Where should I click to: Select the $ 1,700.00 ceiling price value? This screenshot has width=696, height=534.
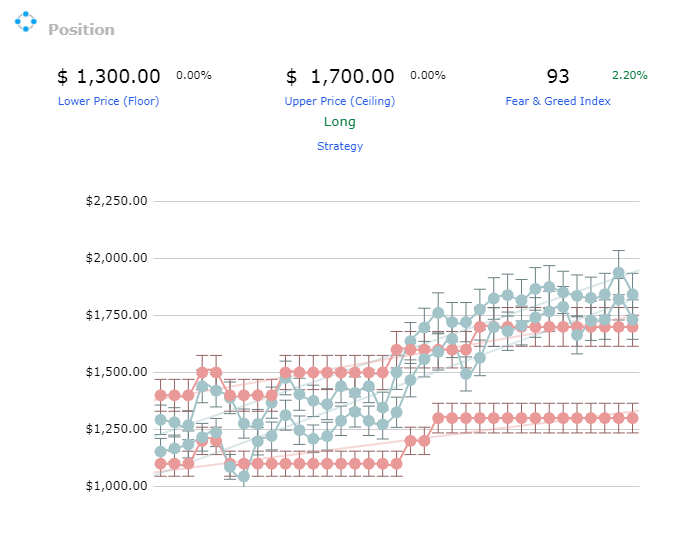tap(340, 76)
